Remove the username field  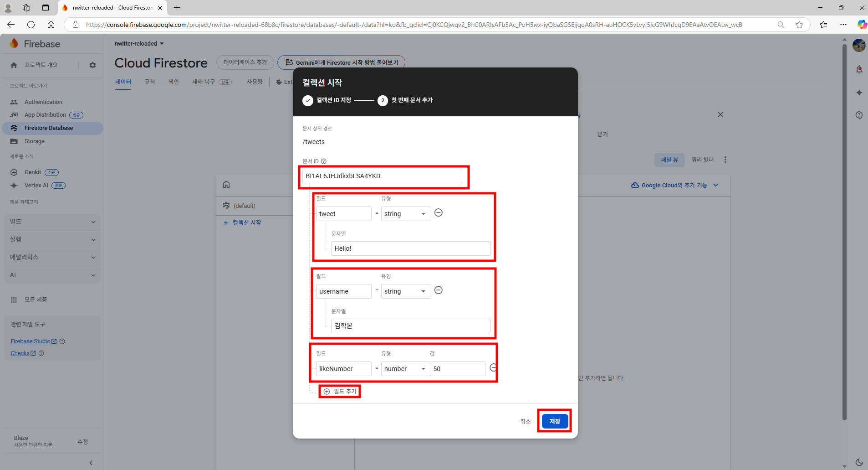[439, 290]
